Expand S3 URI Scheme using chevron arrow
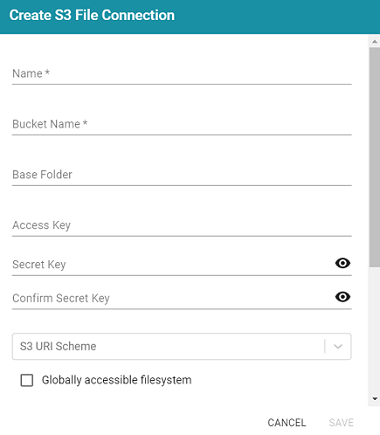 338,346
